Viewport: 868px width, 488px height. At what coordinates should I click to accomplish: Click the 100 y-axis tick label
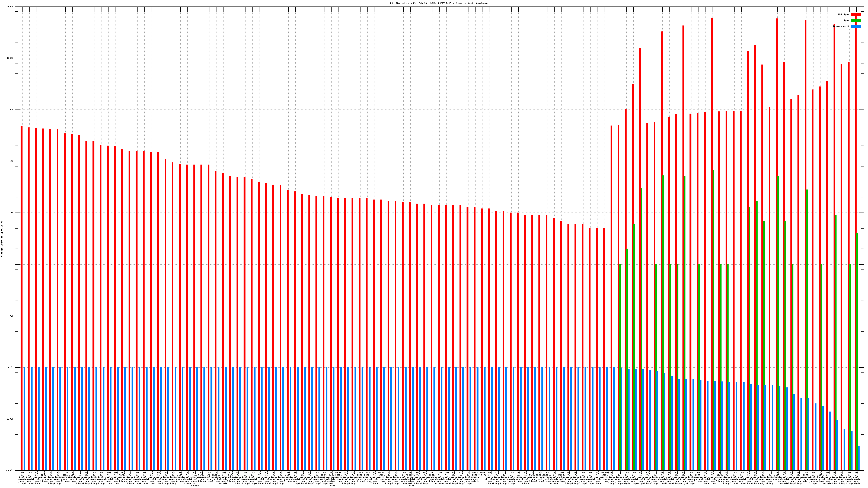click(x=11, y=161)
